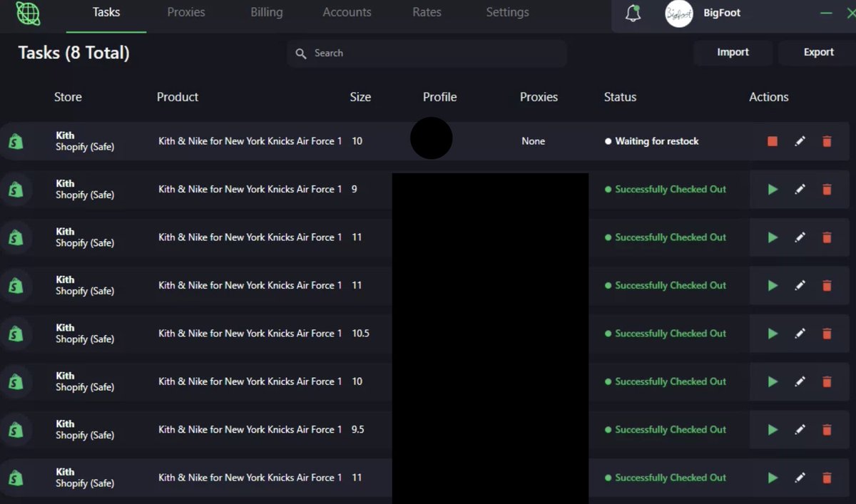Click the size 9.5 cell
Image resolution: width=856 pixels, height=504 pixels.
pos(357,430)
